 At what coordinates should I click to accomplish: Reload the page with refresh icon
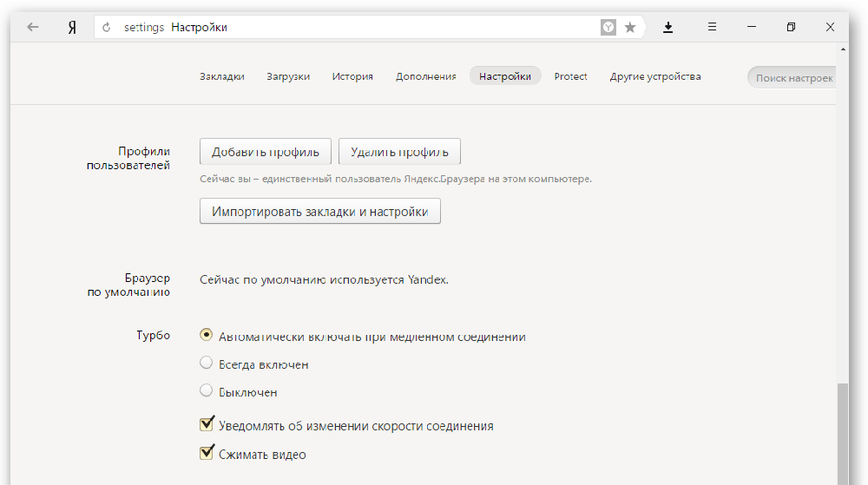(107, 27)
